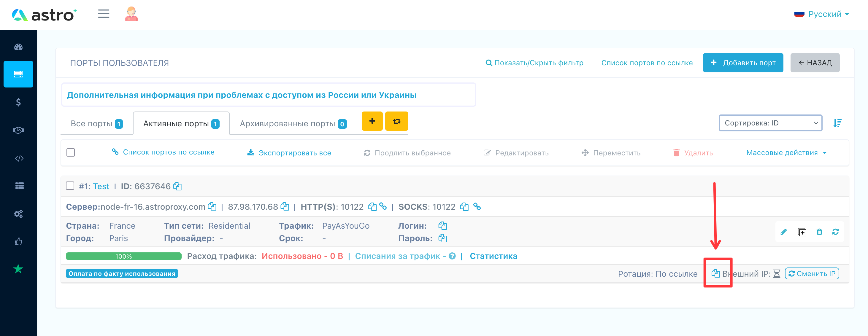The width and height of the screenshot is (868, 336).
Task: Click the Сменить IP button
Action: point(812,273)
